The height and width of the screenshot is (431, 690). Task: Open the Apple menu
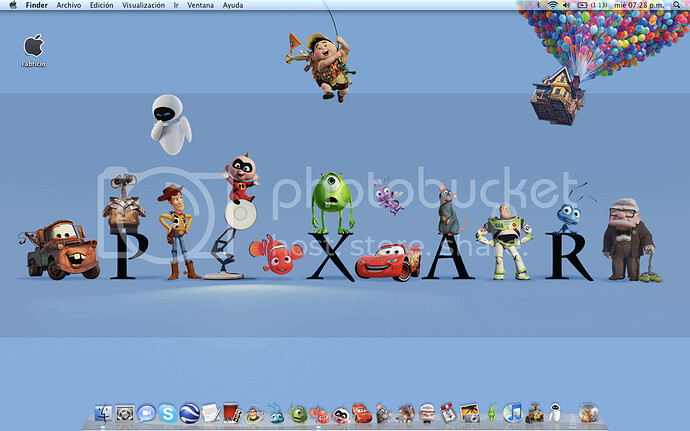pos(12,5)
